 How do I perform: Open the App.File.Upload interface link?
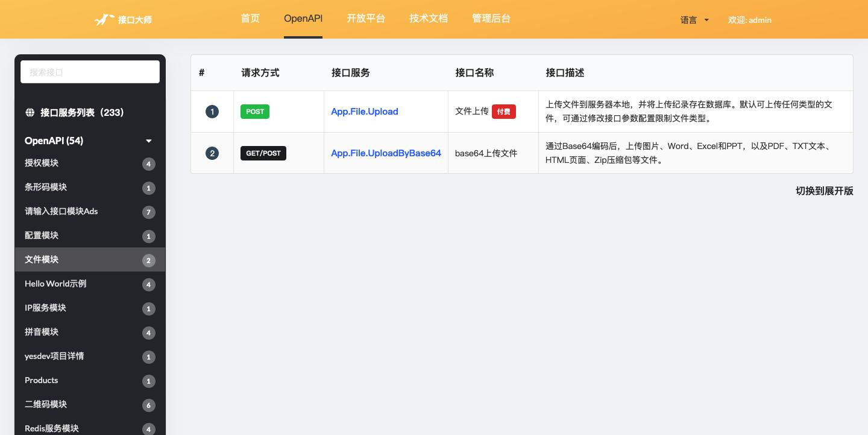click(364, 112)
